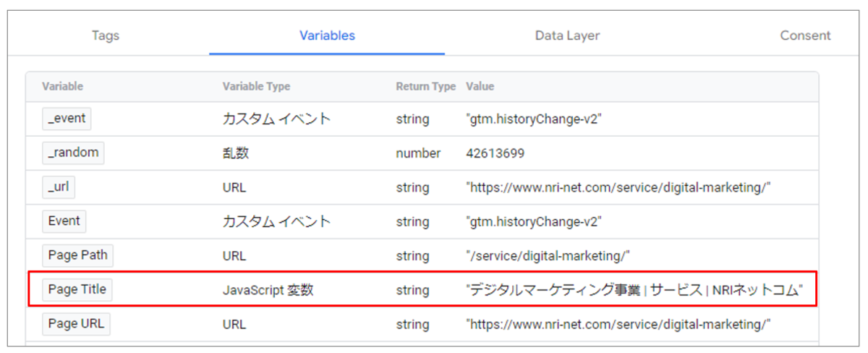This screenshot has height=353, width=868.
Task: Open the Data Layer tab
Action: (x=567, y=35)
